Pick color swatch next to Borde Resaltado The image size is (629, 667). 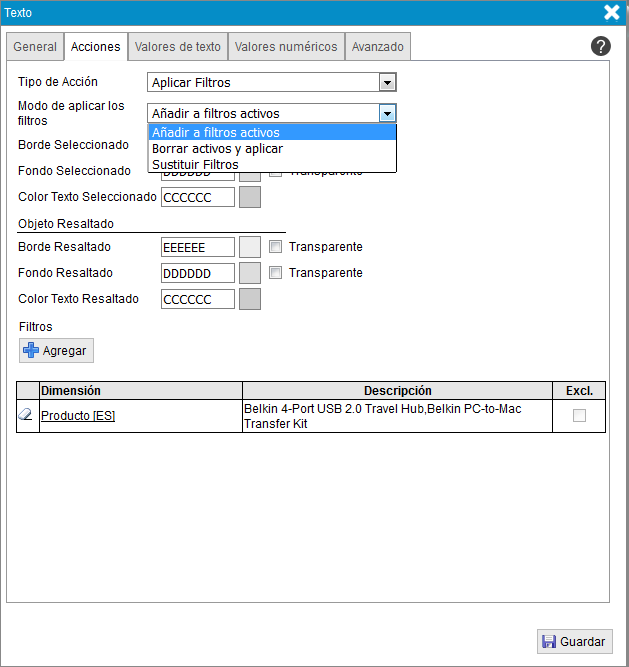[250, 247]
